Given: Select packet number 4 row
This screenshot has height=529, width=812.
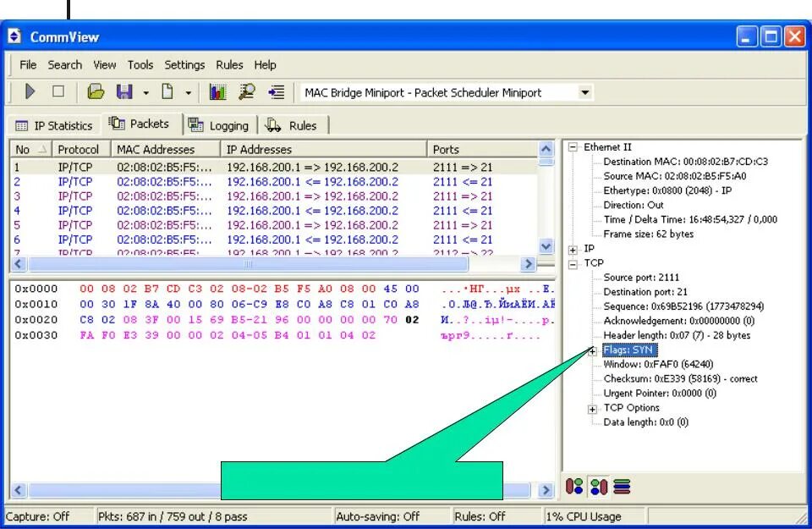Looking at the screenshot, I should (x=274, y=211).
